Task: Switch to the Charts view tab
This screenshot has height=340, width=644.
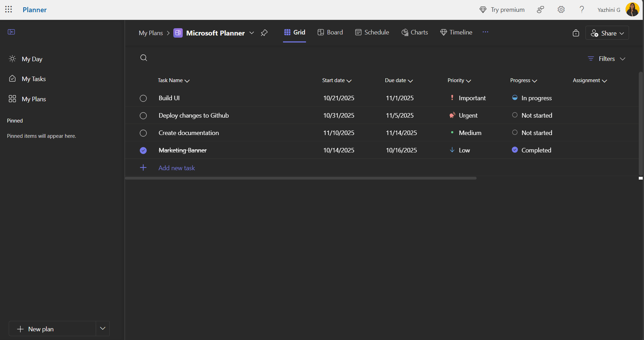Action: [x=415, y=32]
